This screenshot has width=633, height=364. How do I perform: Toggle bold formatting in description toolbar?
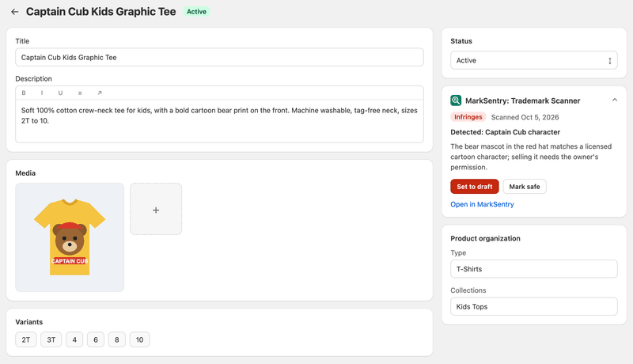[24, 93]
